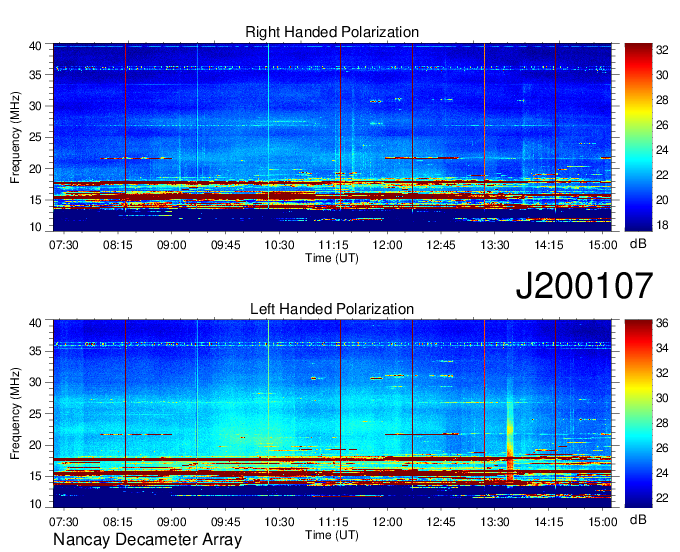This screenshot has height=552, width=680.
Task: Click the Left Handed plot's colorbar
Action: [x=638, y=414]
